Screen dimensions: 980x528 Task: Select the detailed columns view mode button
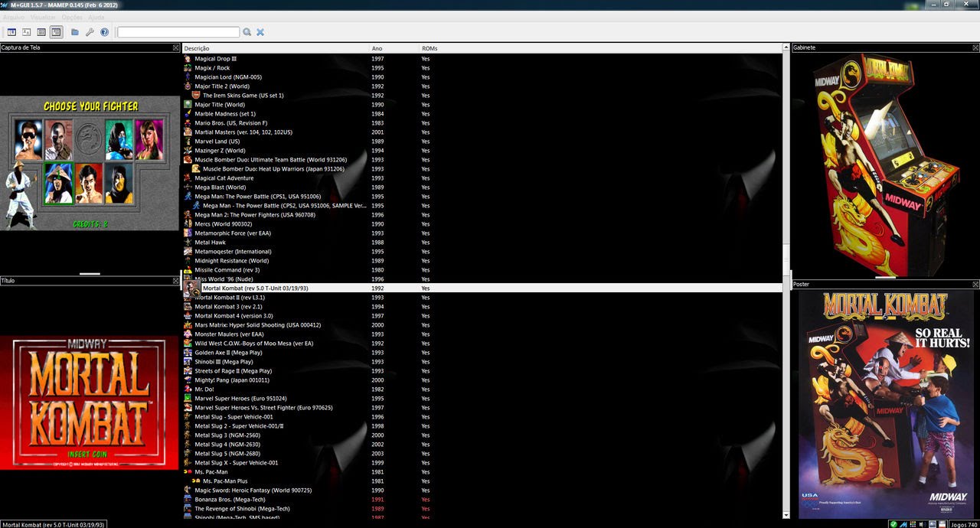(x=41, y=32)
